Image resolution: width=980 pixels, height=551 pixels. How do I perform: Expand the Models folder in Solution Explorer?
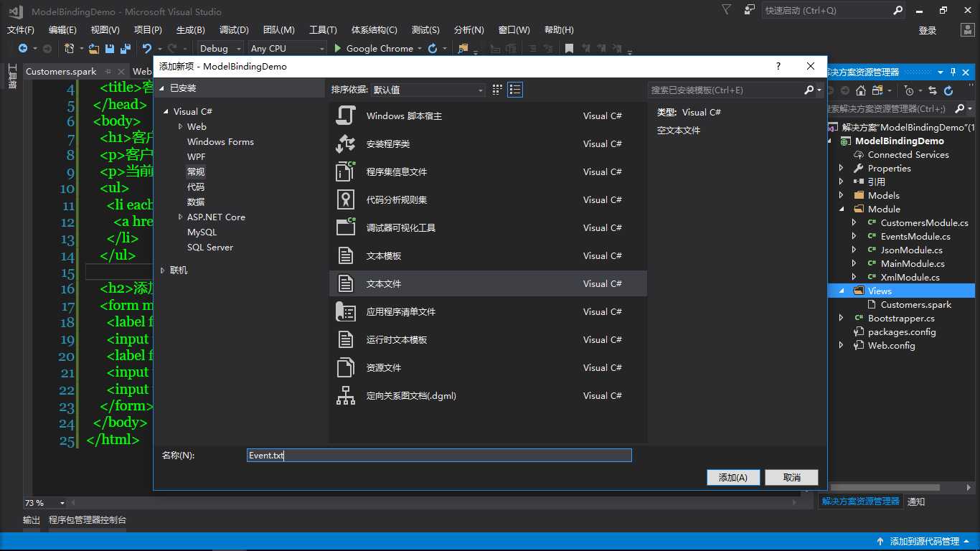click(x=842, y=195)
